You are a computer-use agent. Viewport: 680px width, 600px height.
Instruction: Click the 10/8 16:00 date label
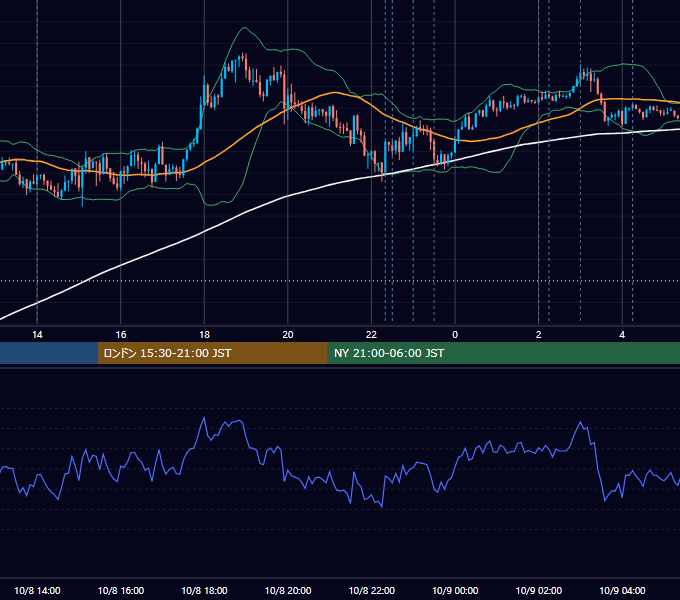point(121,590)
